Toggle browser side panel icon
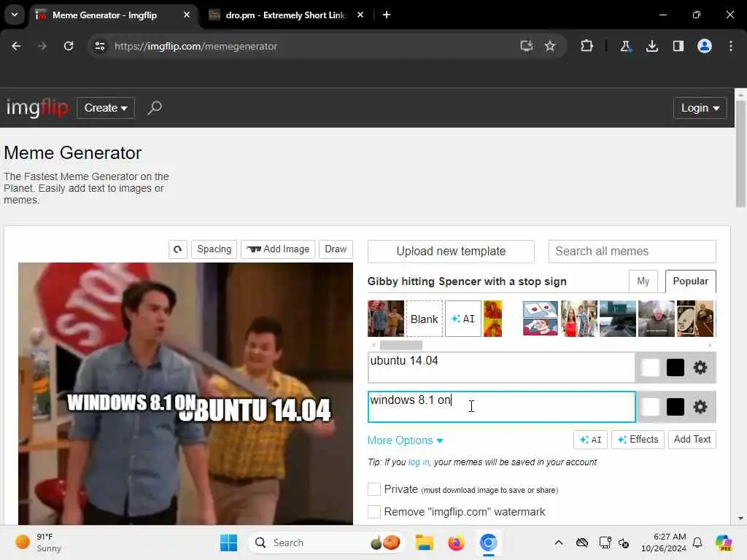The image size is (747, 560). [x=678, y=46]
